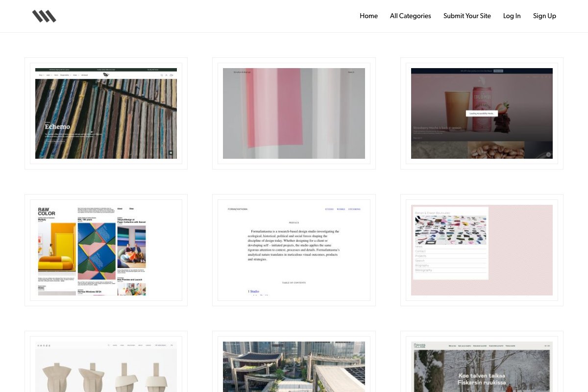Click the Loading Accessibility Mode button in the coffee preview
This screenshot has height=392, width=588.
(482, 113)
